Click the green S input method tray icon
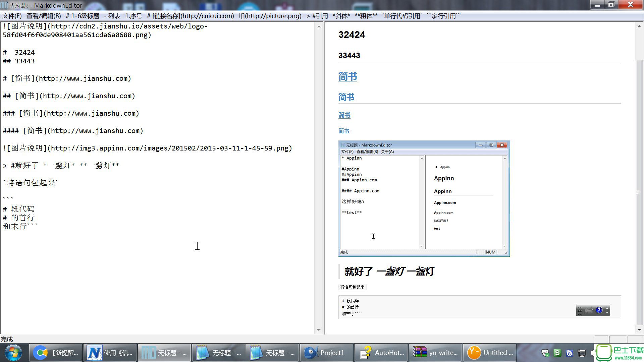 (x=557, y=353)
